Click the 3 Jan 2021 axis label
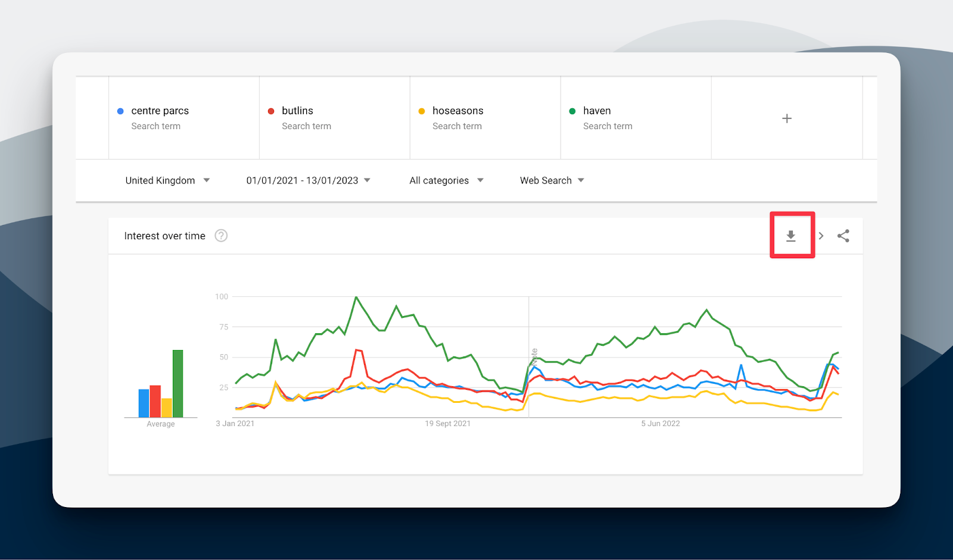Screen dimensions: 953x560 coord(235,424)
